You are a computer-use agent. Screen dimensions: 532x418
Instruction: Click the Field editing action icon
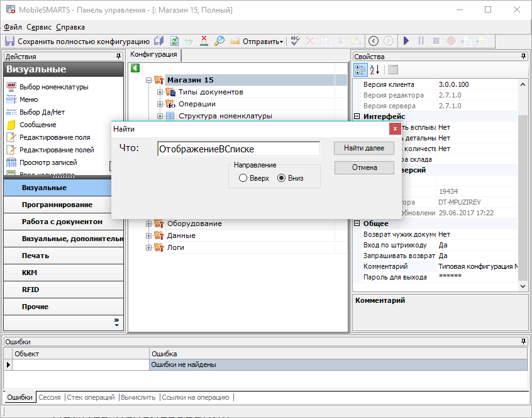point(11,137)
